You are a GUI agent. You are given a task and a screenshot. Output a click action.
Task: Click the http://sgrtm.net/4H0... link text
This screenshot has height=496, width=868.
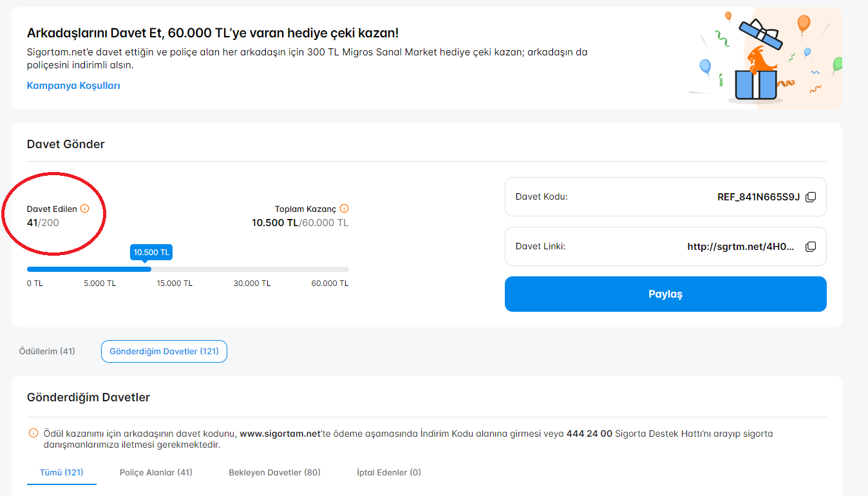pyautogui.click(x=741, y=247)
